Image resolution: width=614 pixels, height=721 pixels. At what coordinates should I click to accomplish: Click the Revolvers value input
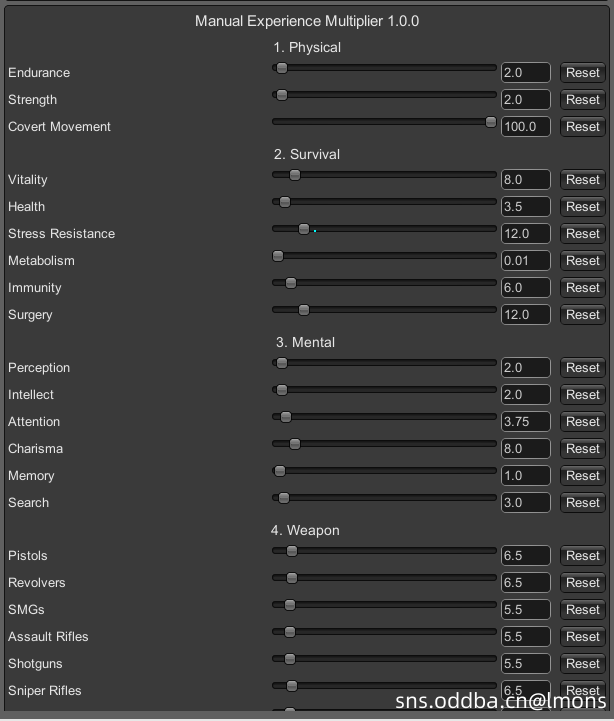(x=525, y=583)
